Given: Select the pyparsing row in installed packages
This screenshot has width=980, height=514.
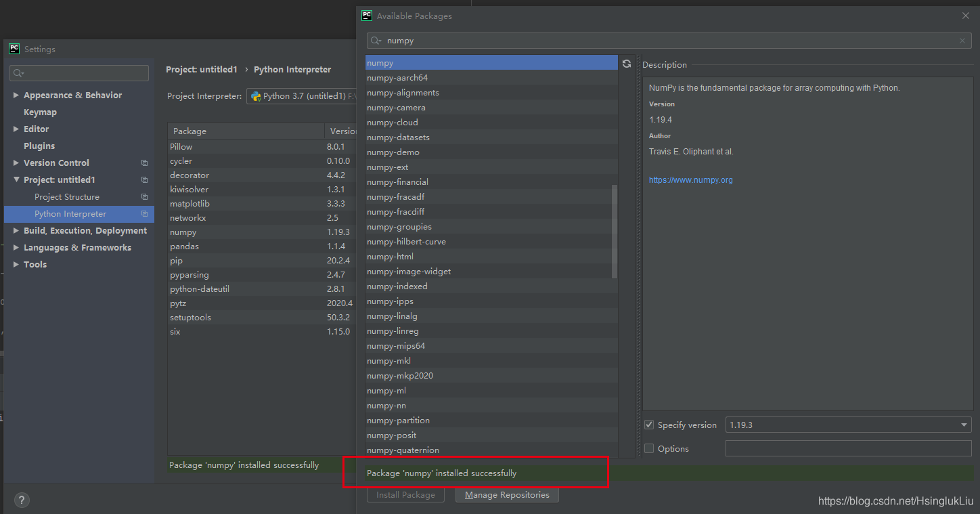Looking at the screenshot, I should pos(262,275).
